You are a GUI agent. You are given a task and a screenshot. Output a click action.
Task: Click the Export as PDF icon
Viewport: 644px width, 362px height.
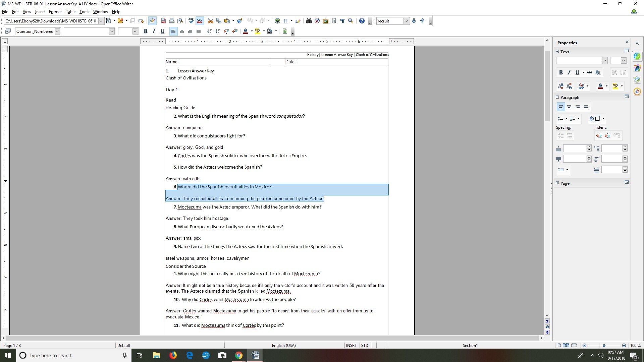(163, 21)
